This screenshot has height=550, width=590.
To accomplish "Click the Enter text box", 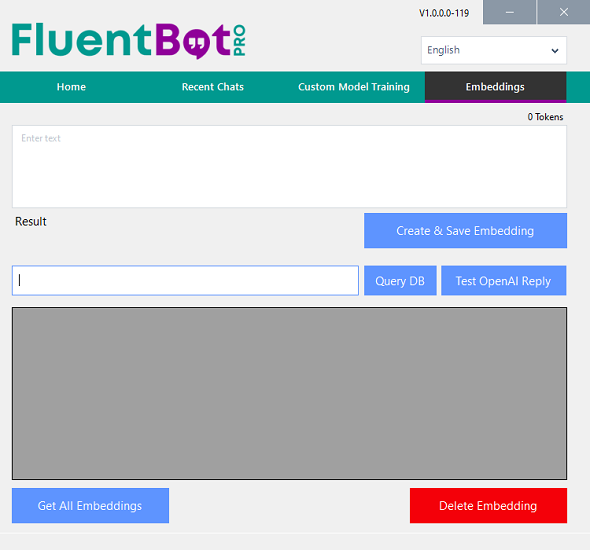I will 289,166.
